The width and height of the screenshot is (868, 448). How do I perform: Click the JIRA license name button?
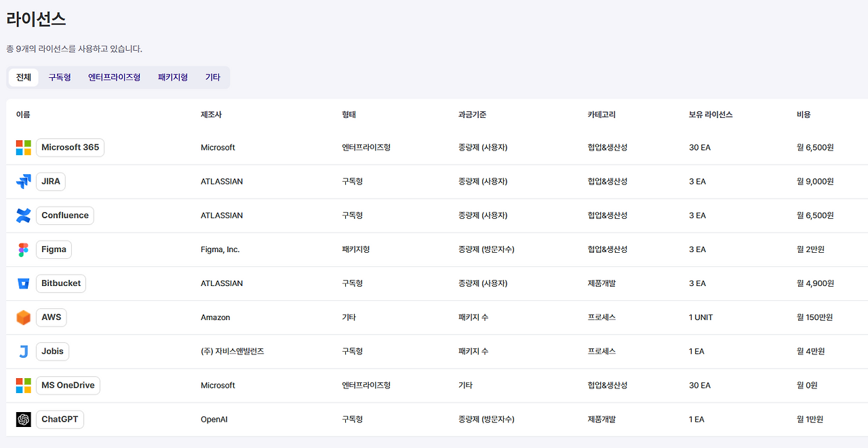pos(50,181)
